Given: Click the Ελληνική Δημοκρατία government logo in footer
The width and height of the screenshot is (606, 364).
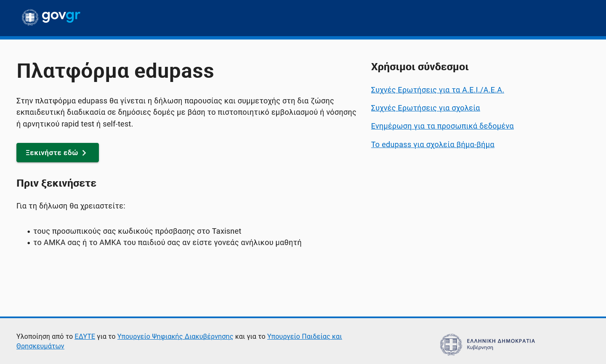Looking at the screenshot, I should (x=487, y=344).
